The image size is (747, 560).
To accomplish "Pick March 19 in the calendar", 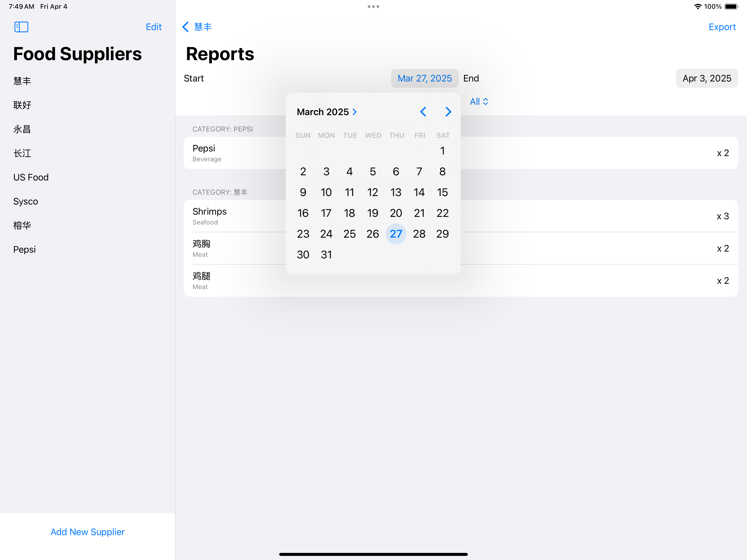I will [372, 213].
